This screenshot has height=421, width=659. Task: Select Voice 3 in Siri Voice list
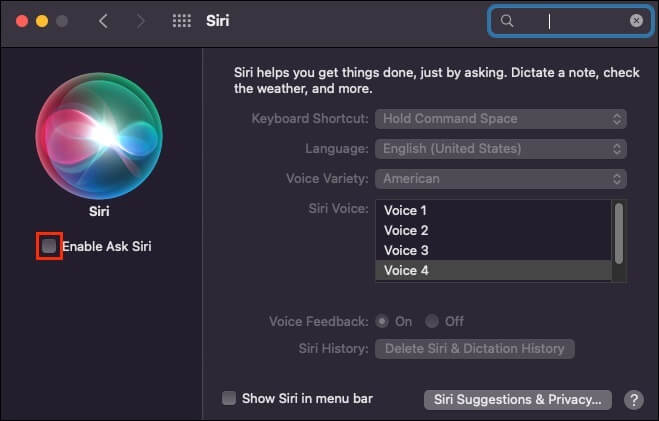(x=493, y=250)
